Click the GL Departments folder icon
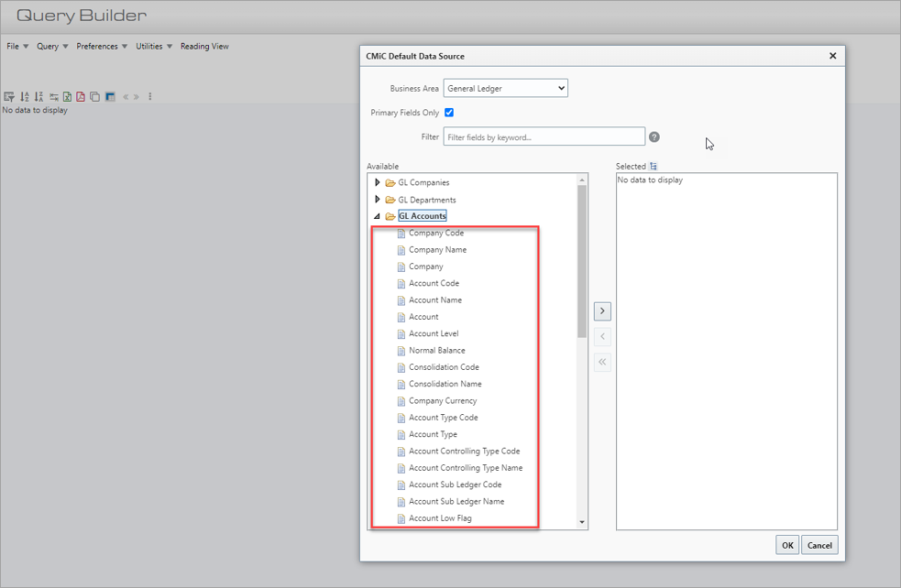The width and height of the screenshot is (901, 588). pyautogui.click(x=390, y=200)
